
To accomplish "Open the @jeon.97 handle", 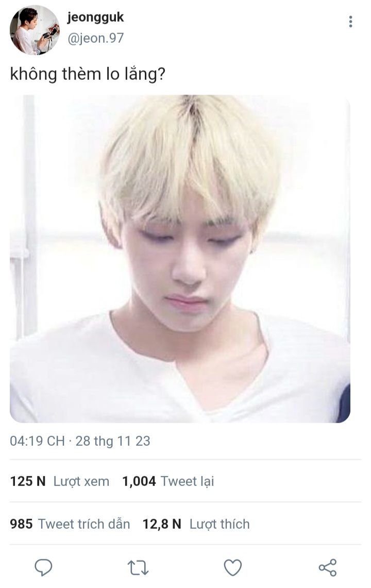I will click(95, 38).
